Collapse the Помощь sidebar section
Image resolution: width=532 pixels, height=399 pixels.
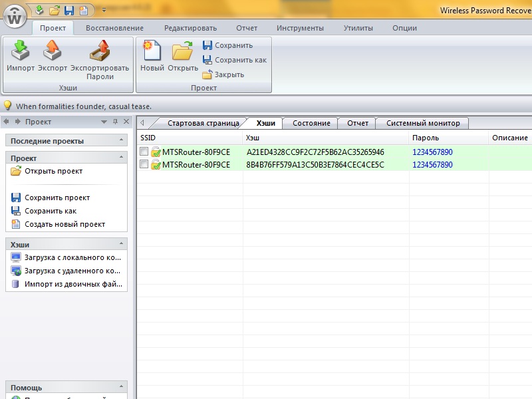coord(121,387)
